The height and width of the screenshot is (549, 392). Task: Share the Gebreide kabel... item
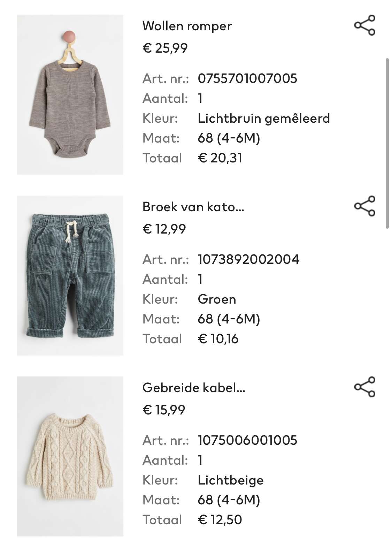(x=365, y=387)
